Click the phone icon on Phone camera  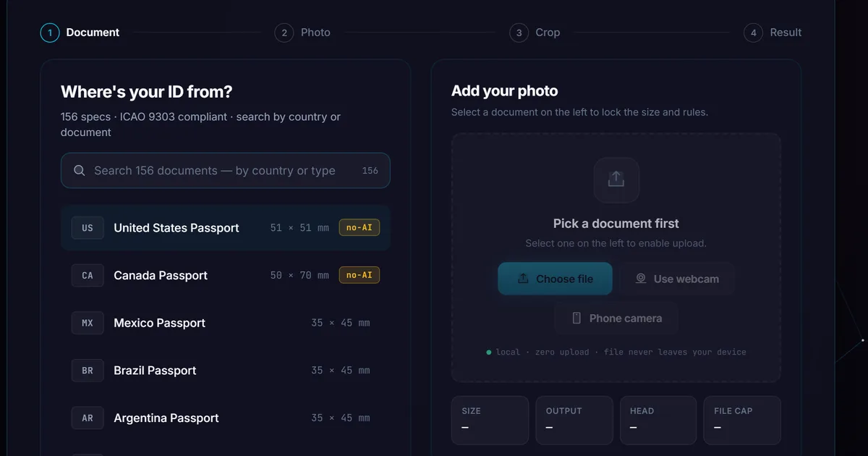click(576, 318)
